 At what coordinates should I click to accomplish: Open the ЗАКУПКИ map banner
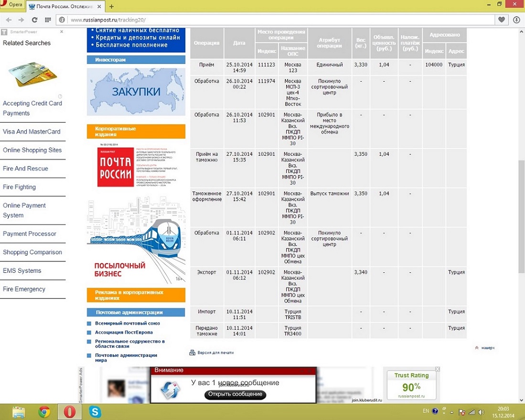[x=136, y=92]
